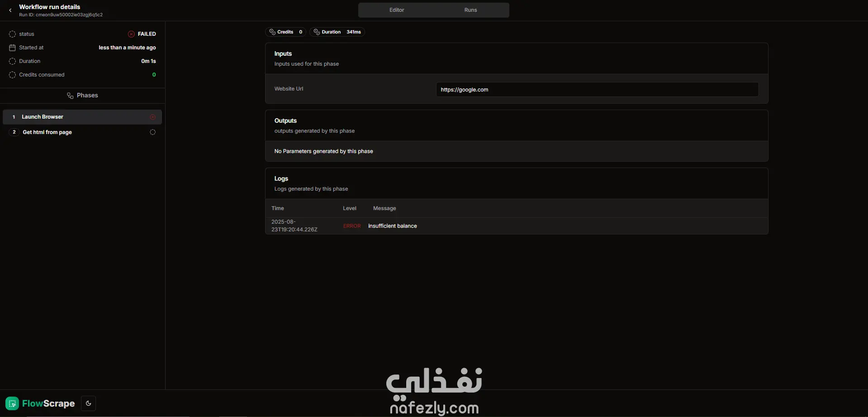Image resolution: width=868 pixels, height=417 pixels.
Task: Click the Message column header in Logs
Action: 384,208
